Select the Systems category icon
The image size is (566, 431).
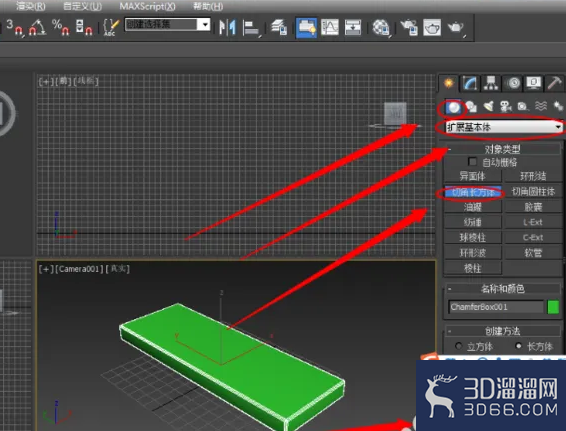click(x=558, y=106)
